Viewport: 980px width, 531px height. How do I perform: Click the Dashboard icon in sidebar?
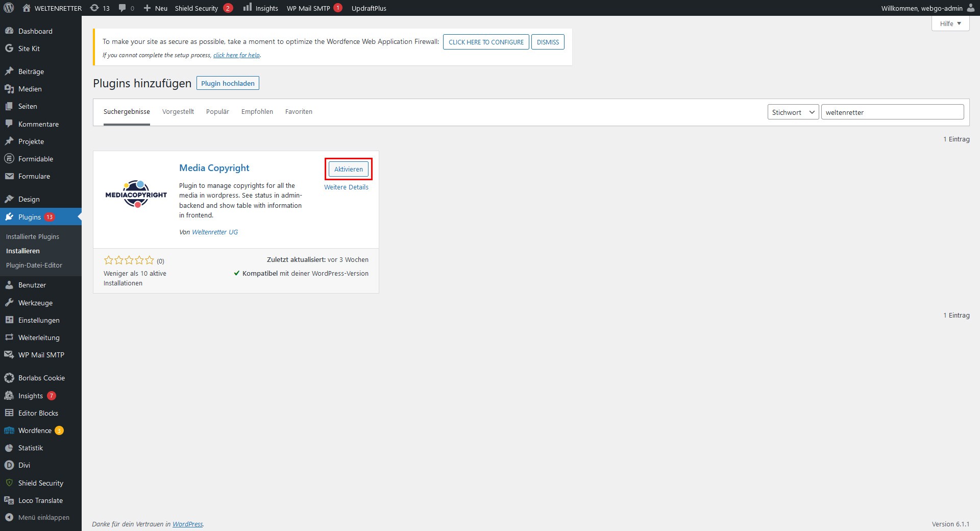9,31
